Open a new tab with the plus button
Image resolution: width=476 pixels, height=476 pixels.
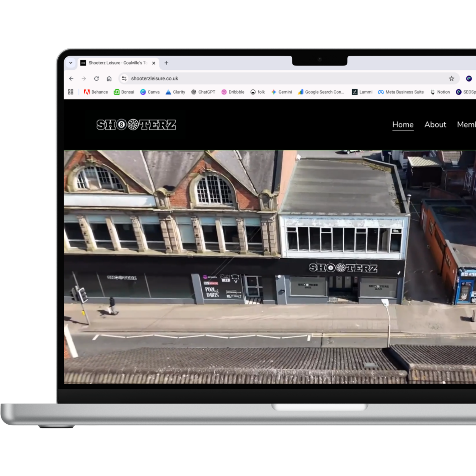pos(166,63)
